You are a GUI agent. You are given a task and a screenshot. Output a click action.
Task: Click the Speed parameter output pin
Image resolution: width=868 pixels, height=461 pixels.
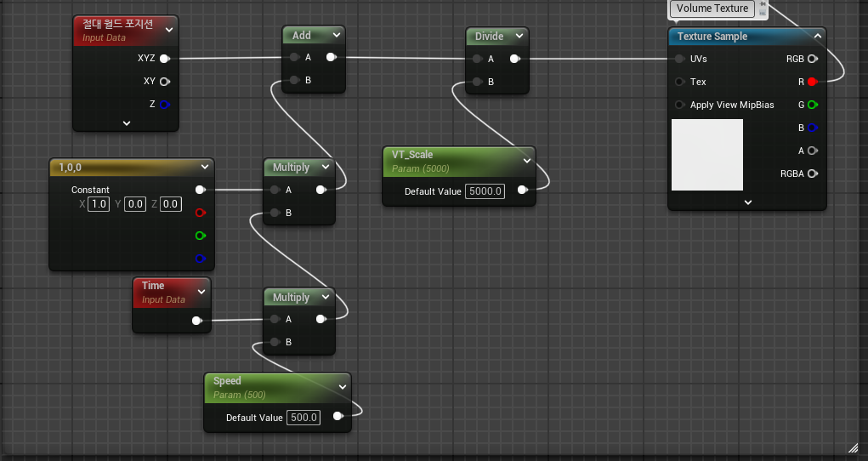(338, 416)
